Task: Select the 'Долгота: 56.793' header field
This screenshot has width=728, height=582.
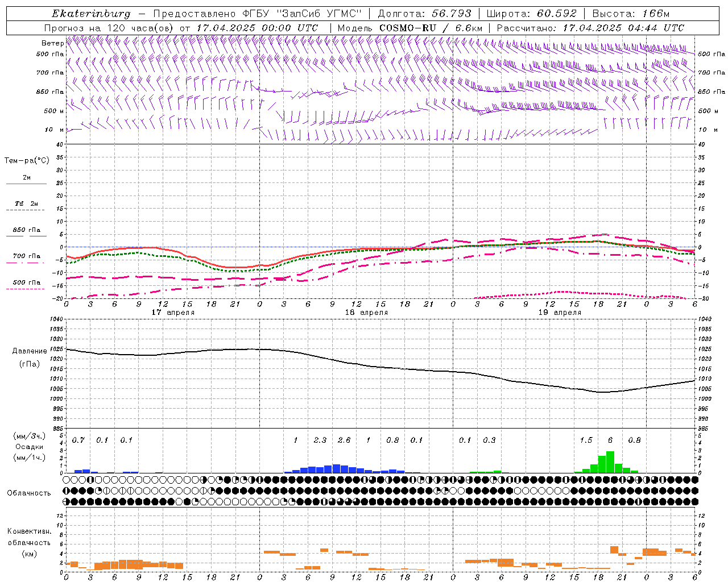Action: coord(424,14)
